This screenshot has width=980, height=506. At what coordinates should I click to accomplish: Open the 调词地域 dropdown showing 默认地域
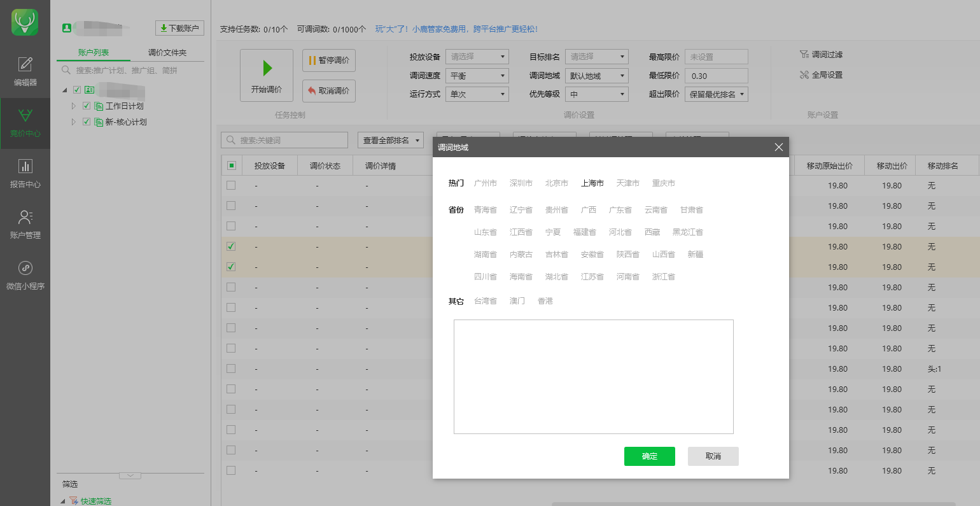[x=597, y=76]
